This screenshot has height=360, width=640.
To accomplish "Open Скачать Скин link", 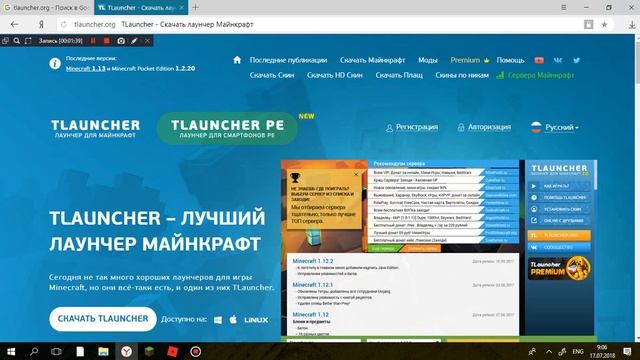I will tap(272, 75).
